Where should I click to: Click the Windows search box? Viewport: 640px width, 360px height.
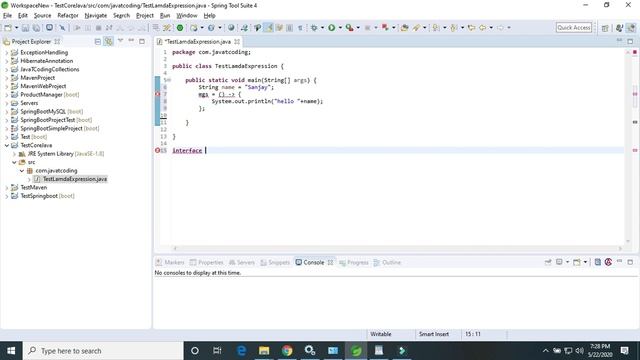pyautogui.click(x=103, y=351)
